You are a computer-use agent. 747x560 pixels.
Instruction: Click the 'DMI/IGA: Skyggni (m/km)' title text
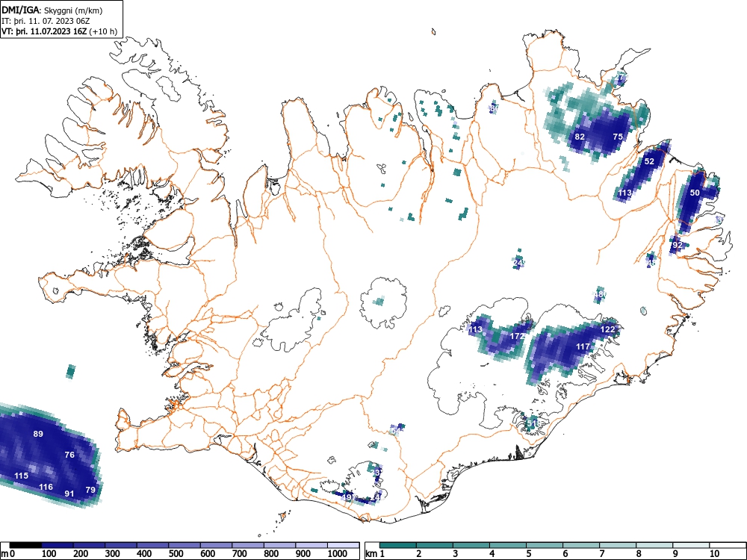[x=52, y=10]
